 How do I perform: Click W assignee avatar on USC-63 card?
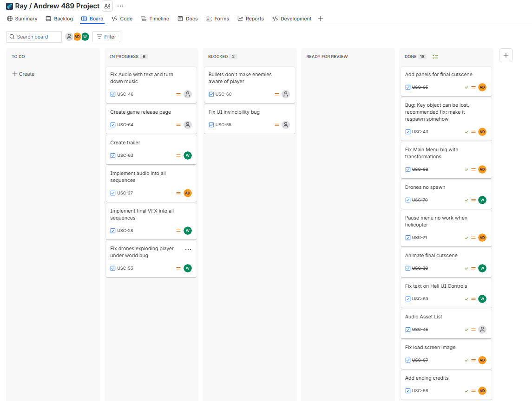(188, 155)
